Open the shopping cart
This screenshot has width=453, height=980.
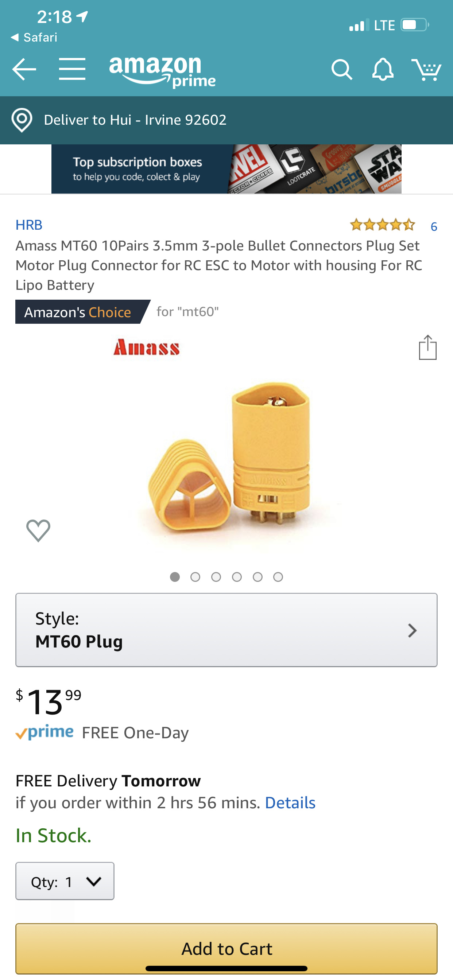pyautogui.click(x=426, y=70)
